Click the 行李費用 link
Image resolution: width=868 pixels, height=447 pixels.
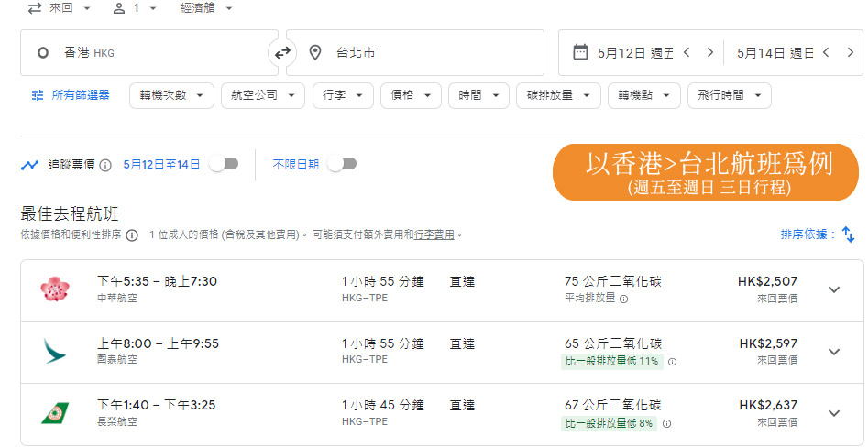pyautogui.click(x=434, y=234)
